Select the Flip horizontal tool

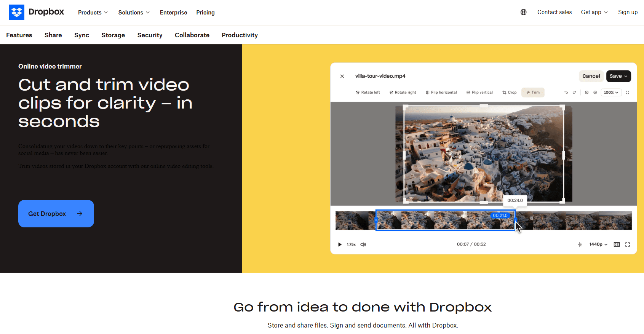pos(441,93)
